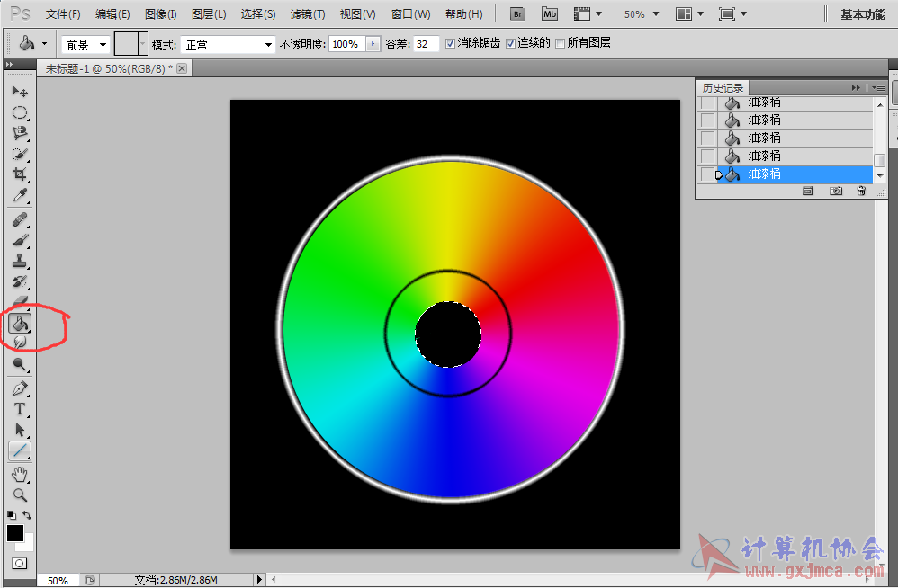Viewport: 898px width, 588px height.
Task: Select the Clone Stamp tool
Action: click(20, 261)
